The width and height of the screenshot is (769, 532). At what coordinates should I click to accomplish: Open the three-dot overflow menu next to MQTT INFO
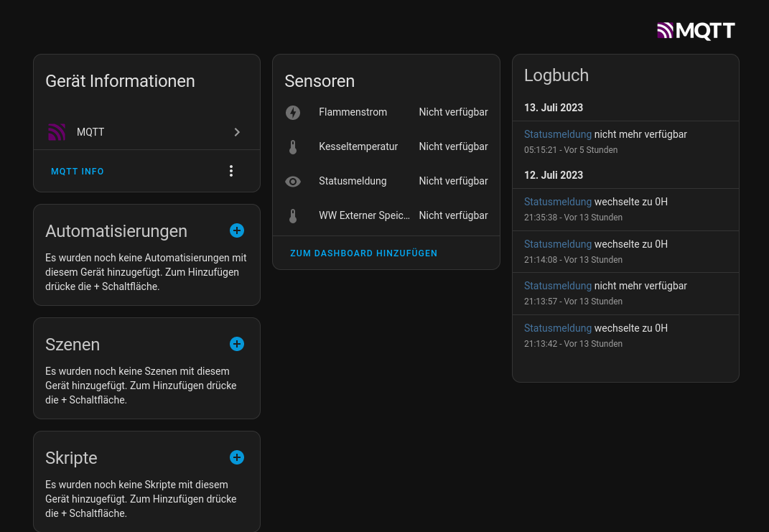231,171
